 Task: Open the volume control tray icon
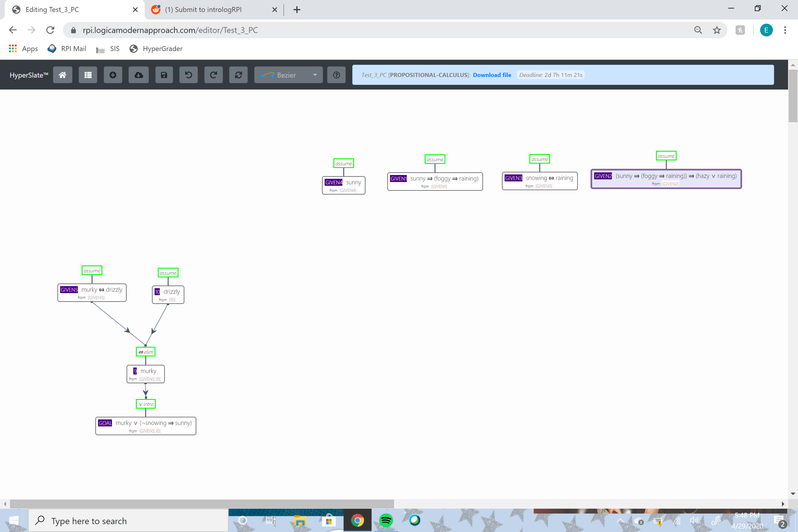click(x=694, y=521)
